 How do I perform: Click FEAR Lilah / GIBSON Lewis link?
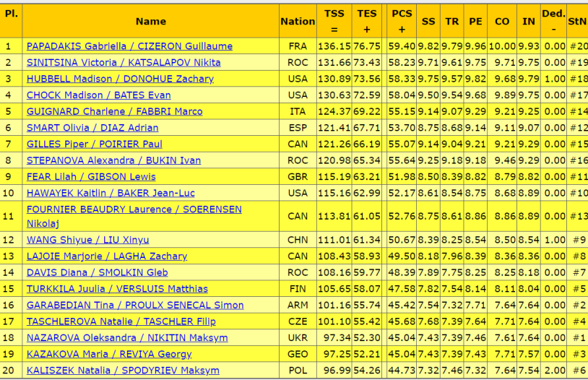(x=90, y=176)
